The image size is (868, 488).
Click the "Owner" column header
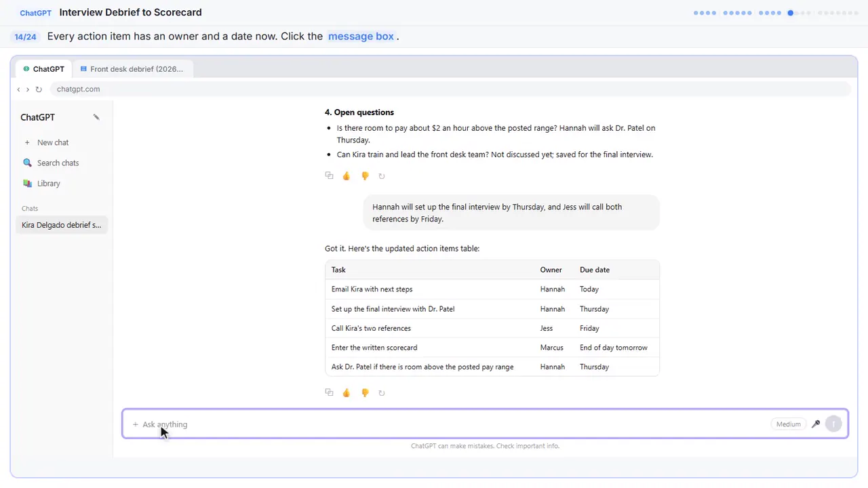[x=551, y=270]
